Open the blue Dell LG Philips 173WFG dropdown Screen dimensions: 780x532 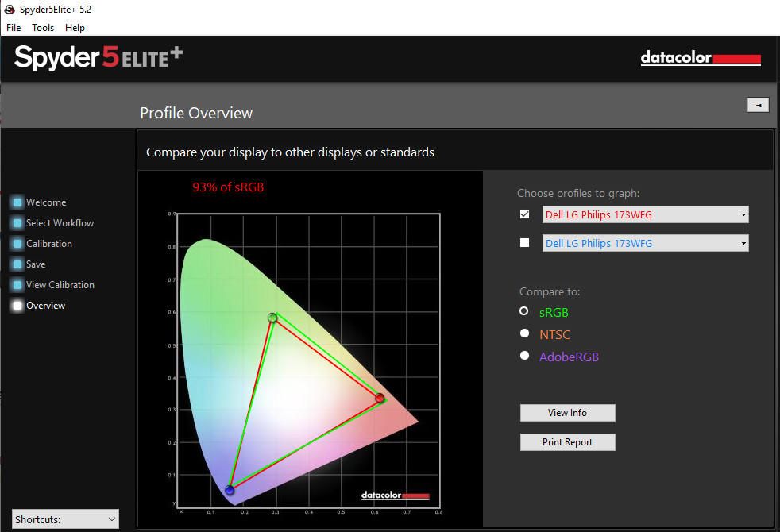click(x=645, y=243)
